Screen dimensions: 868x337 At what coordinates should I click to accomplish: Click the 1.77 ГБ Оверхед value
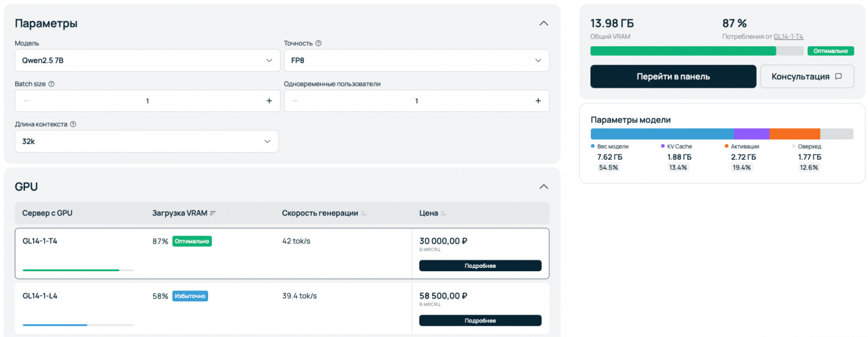tap(810, 157)
